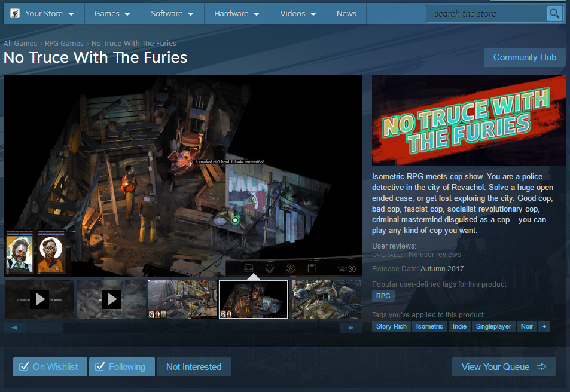The width and height of the screenshot is (570, 392).
Task: Click the journal icon in game HUD
Action: (312, 268)
